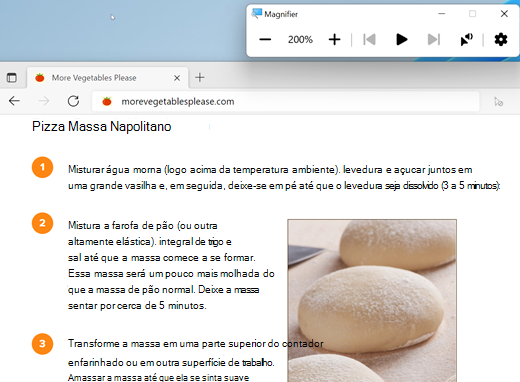520x382 pixels.
Task: Click the step 3 orange number badge
Action: pyautogui.click(x=42, y=344)
